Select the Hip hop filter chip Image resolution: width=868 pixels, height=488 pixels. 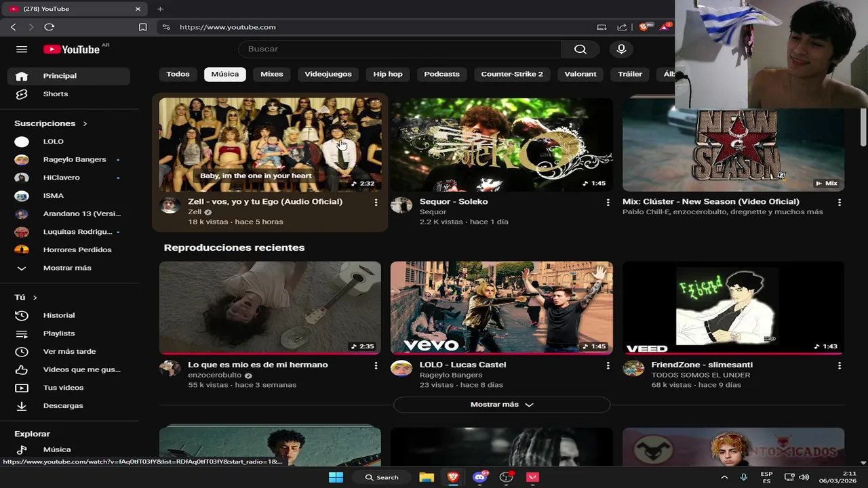[x=388, y=74]
